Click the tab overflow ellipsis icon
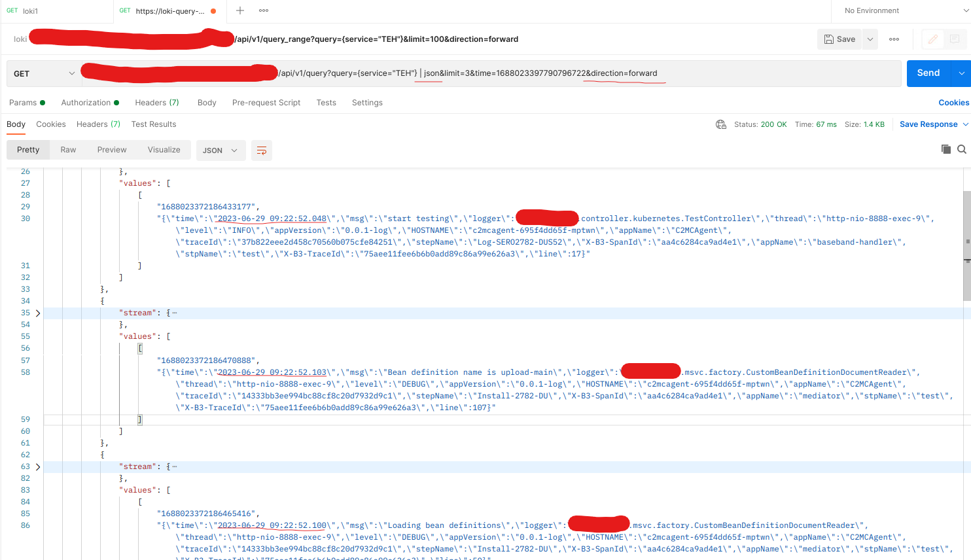The image size is (971, 560). click(264, 10)
